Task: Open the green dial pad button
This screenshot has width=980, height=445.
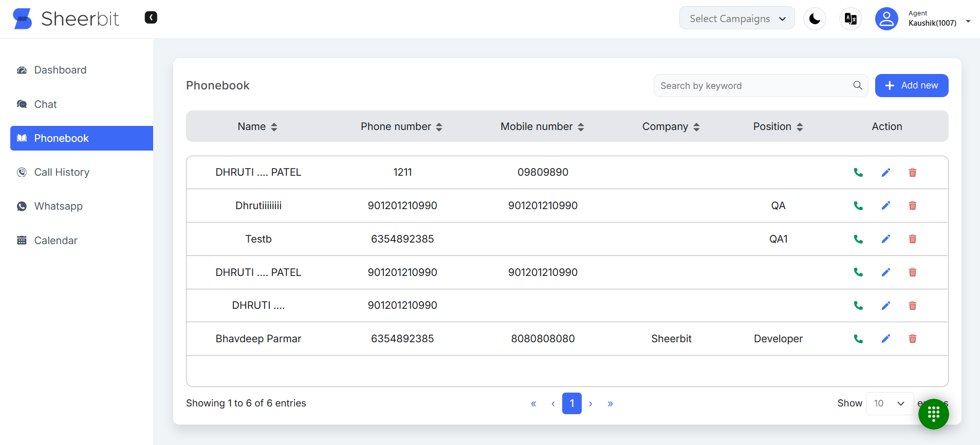Action: pyautogui.click(x=933, y=414)
